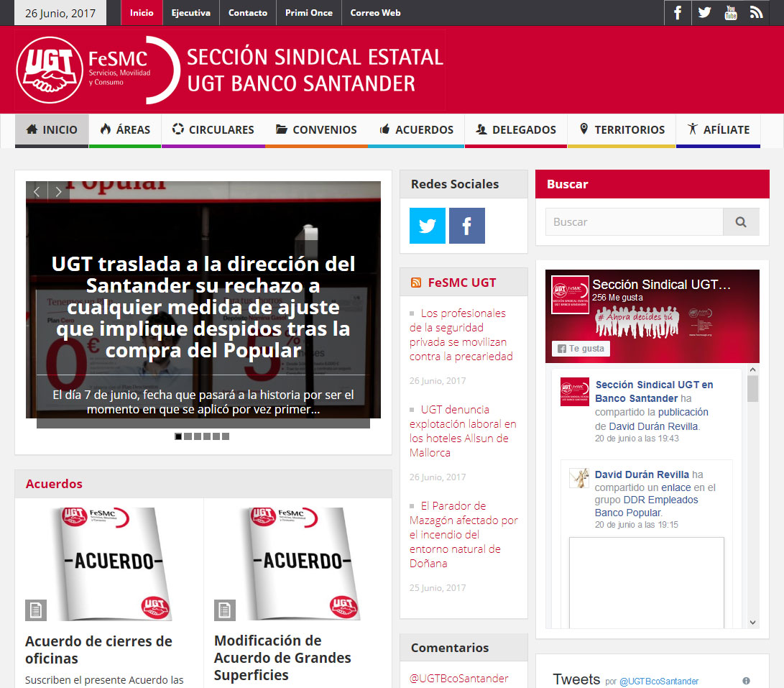The image size is (784, 688).
Task: Show previous slide with left arrow
Action: [x=37, y=192]
